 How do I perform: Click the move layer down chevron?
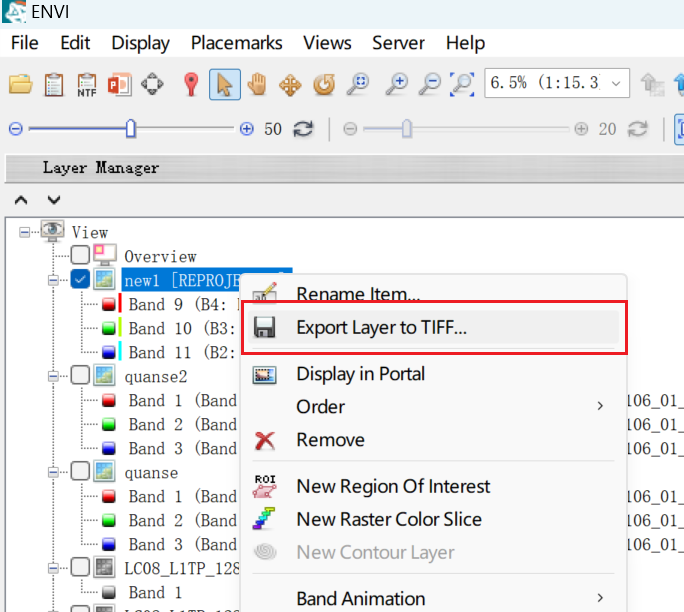(x=54, y=200)
